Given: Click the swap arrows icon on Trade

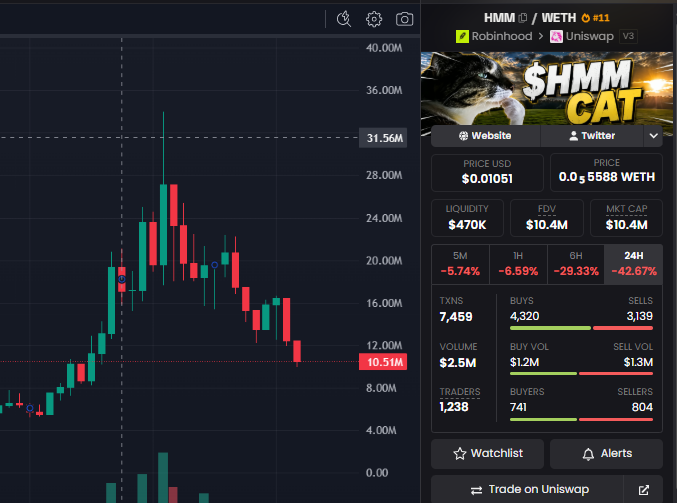Looking at the screenshot, I should (476, 490).
